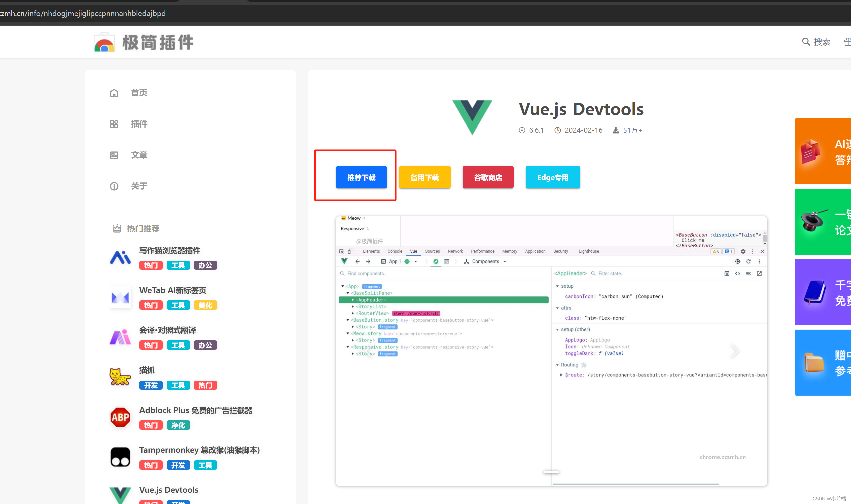Switch to Elements tab in devtools
The image size is (851, 504).
point(371,251)
